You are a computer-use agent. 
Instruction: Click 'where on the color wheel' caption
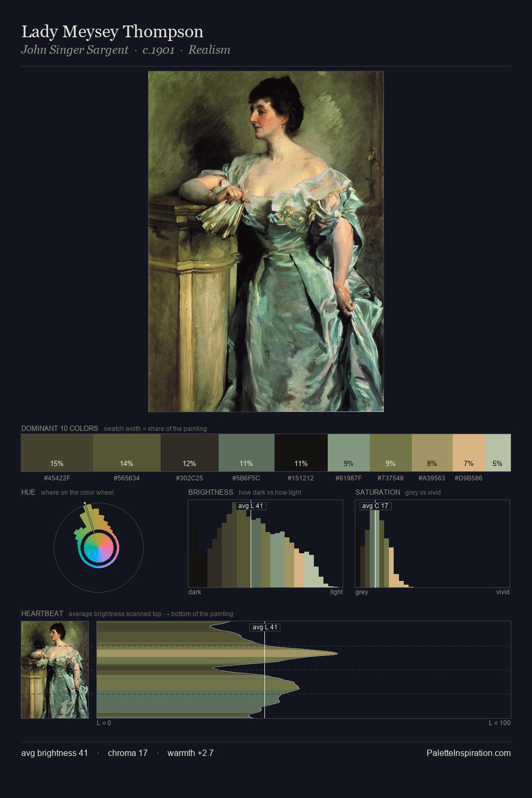(x=77, y=493)
